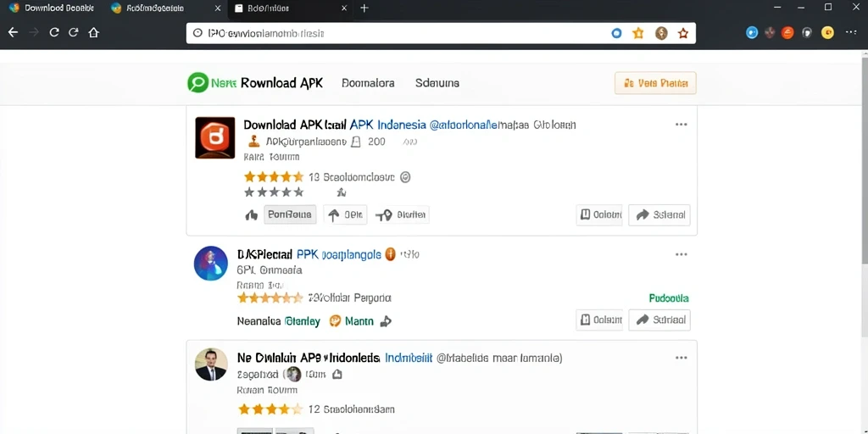Open the orange extension icon in browser toolbar
Image resolution: width=868 pixels, height=434 pixels.
point(787,33)
